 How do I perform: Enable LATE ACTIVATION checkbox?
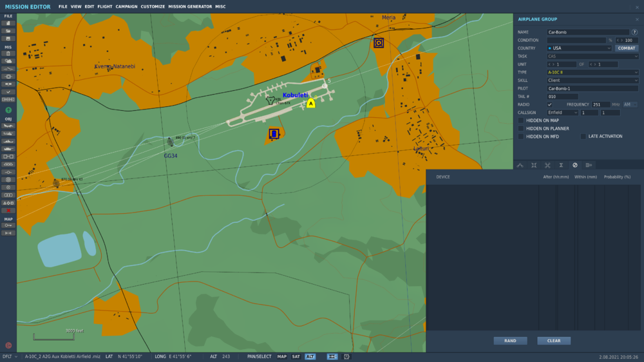tap(583, 137)
